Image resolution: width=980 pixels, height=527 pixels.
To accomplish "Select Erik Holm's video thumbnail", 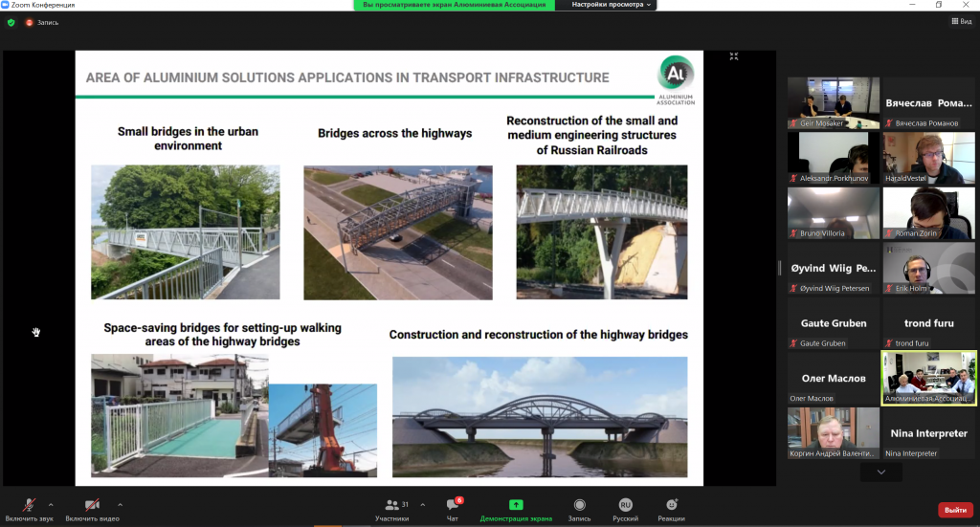I will [928, 269].
